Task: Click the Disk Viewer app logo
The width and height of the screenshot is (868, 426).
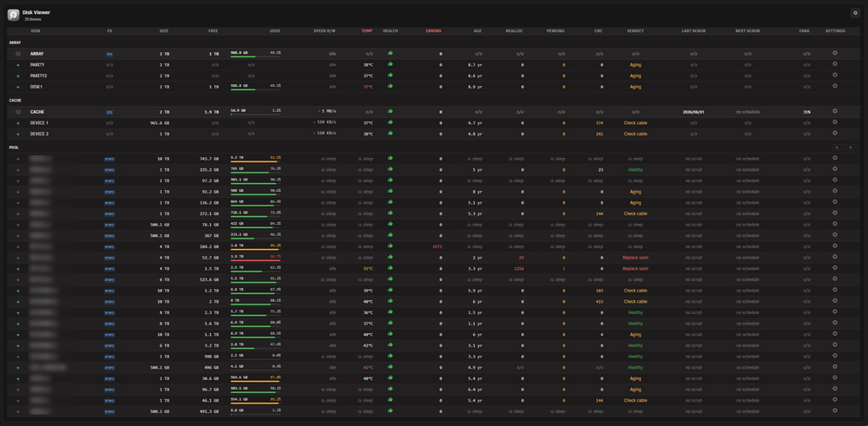Action: tap(13, 15)
